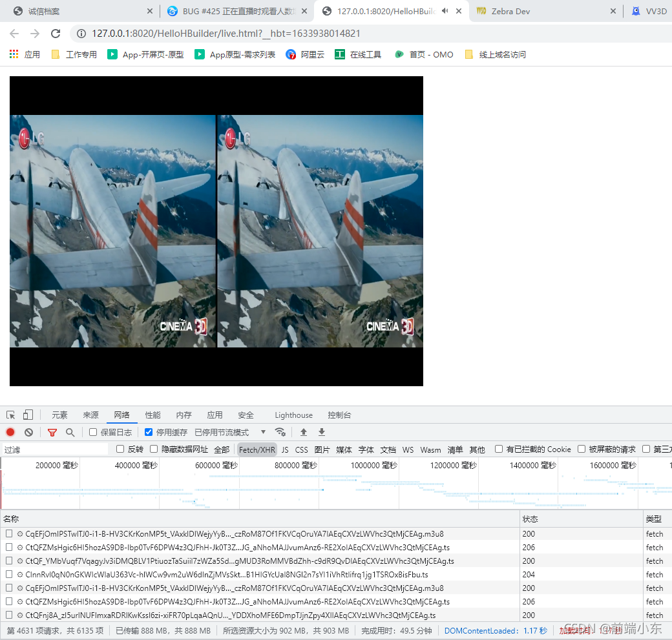The image size is (672, 640).
Task: Go back with browser back arrow
Action: [14, 34]
